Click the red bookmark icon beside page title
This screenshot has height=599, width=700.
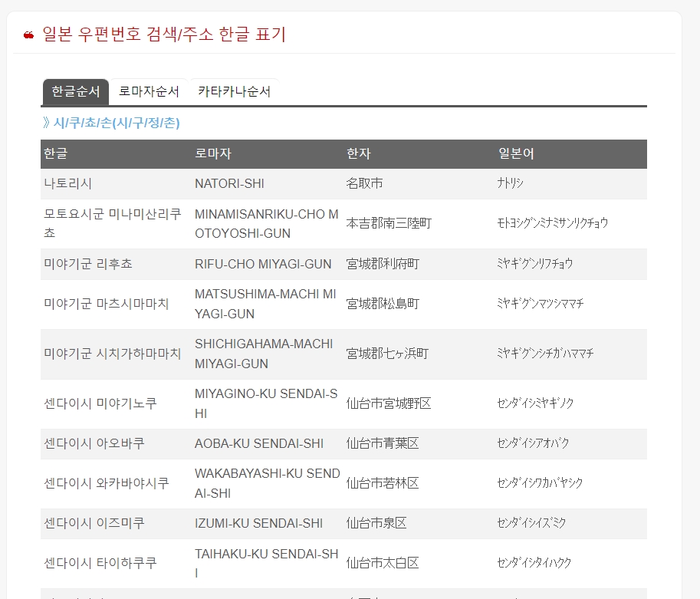pyautogui.click(x=28, y=34)
